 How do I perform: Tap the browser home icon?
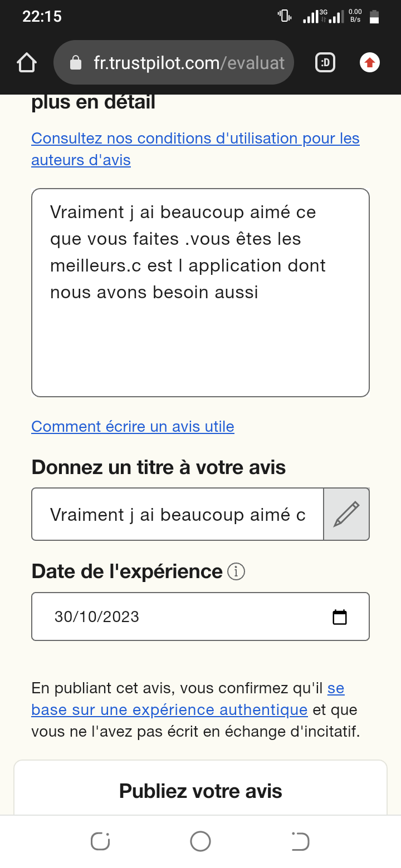27,63
